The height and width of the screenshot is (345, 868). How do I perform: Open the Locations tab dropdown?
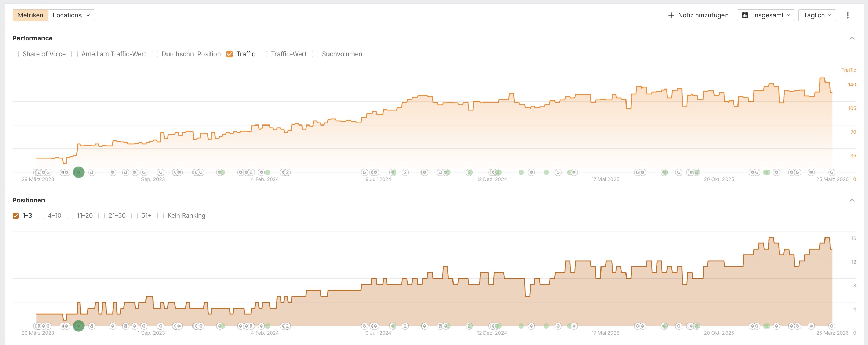pyautogui.click(x=71, y=15)
